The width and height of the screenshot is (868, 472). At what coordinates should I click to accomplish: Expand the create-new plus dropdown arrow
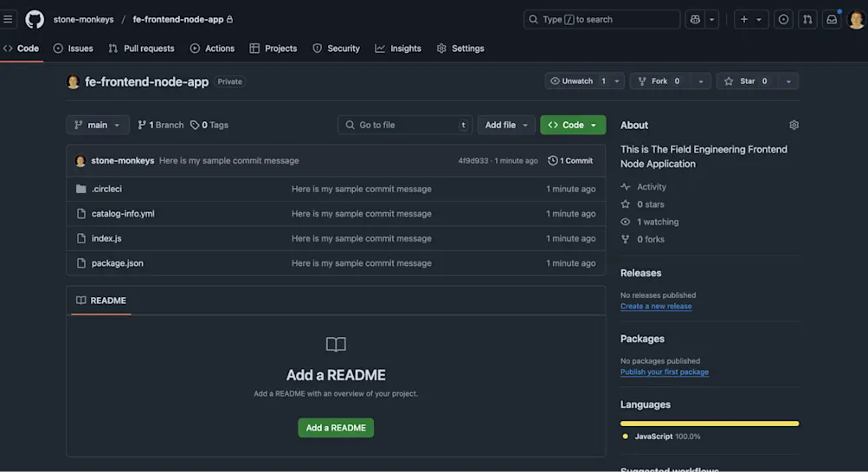[759, 19]
